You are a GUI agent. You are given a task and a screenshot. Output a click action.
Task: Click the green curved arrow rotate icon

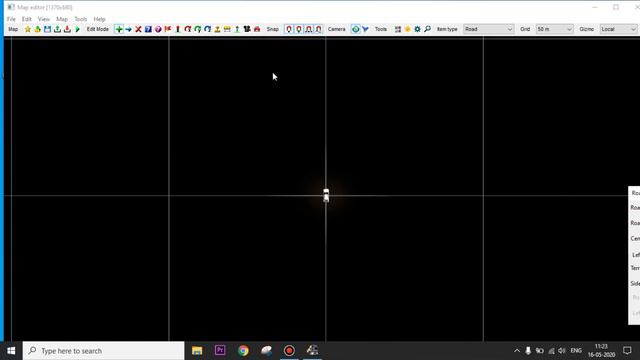pos(198,29)
